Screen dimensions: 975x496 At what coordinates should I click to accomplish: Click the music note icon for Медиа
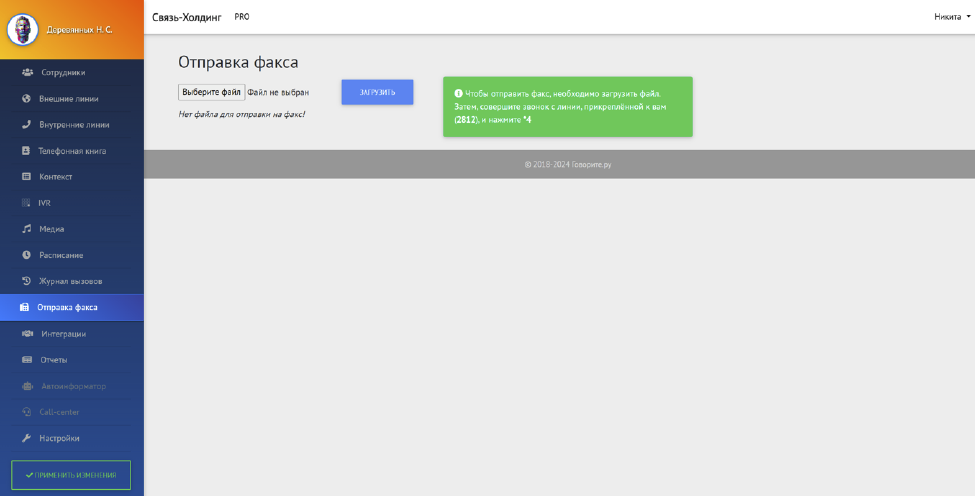27,229
